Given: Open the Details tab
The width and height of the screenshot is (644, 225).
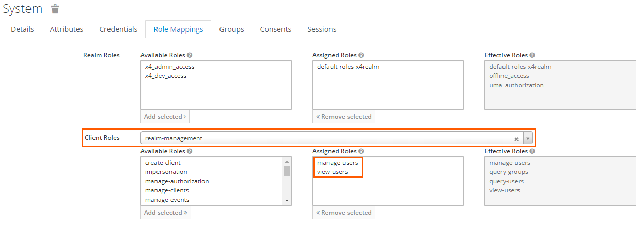Looking at the screenshot, I should pos(22,29).
